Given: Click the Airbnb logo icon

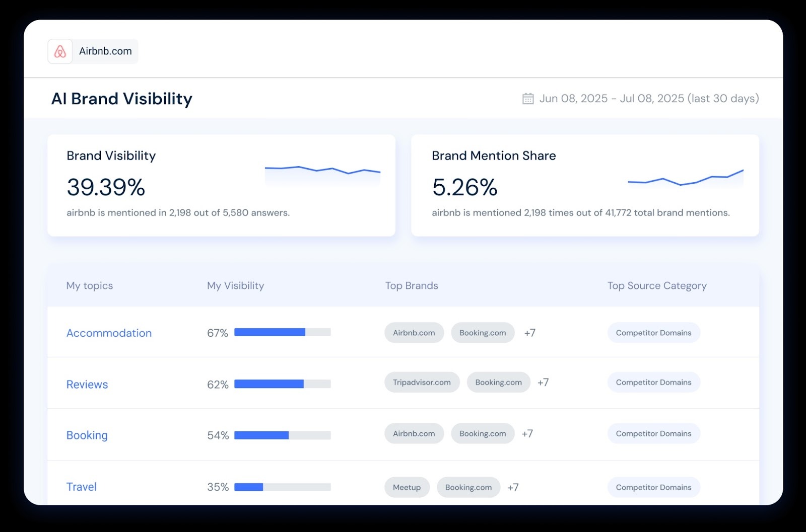Looking at the screenshot, I should pyautogui.click(x=61, y=51).
